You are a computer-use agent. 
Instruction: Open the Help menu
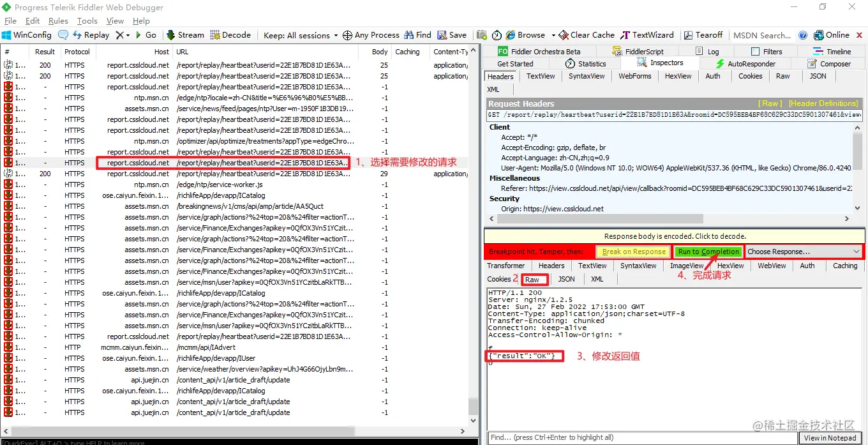141,21
